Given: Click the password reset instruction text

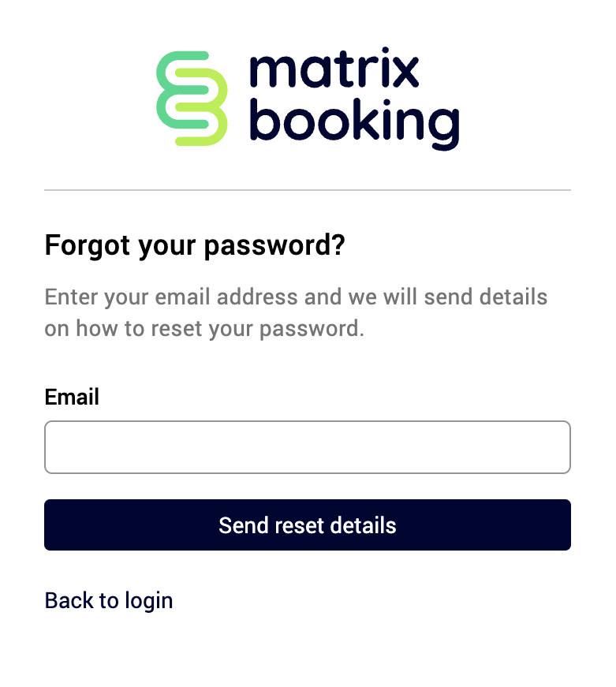Looking at the screenshot, I should pos(297,312).
